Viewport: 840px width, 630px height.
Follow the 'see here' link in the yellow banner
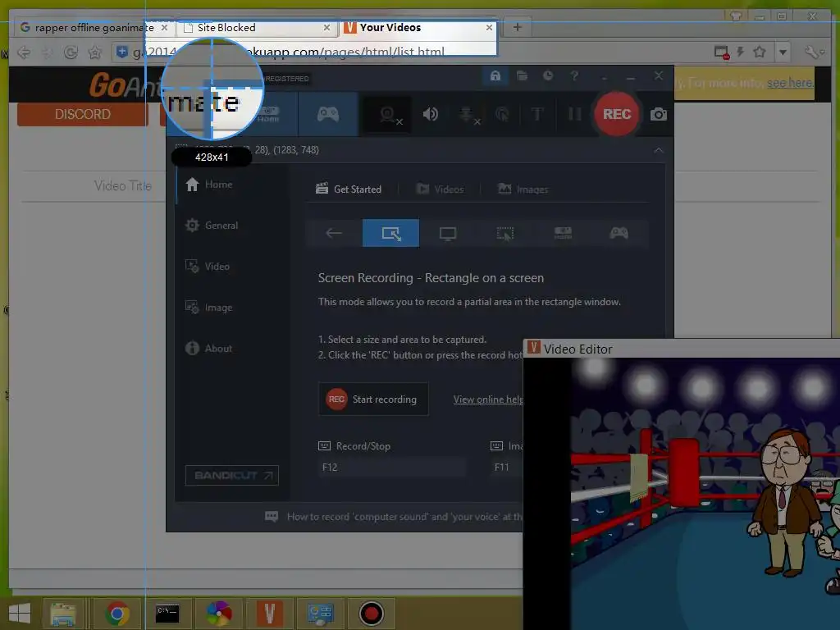tap(790, 83)
